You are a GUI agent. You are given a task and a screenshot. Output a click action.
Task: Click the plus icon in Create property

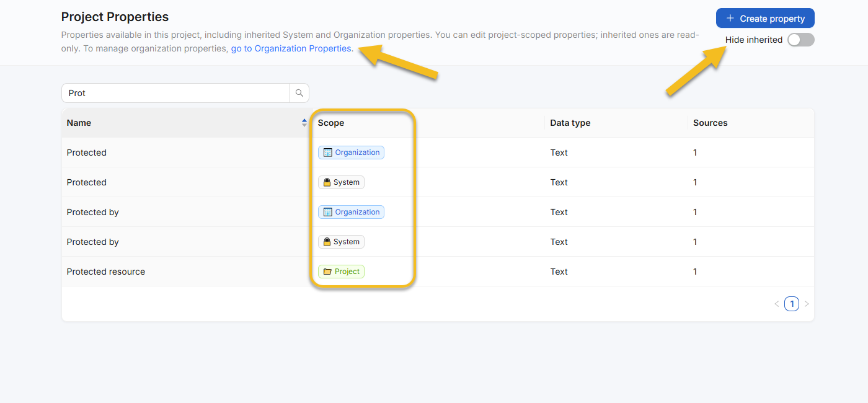click(730, 19)
